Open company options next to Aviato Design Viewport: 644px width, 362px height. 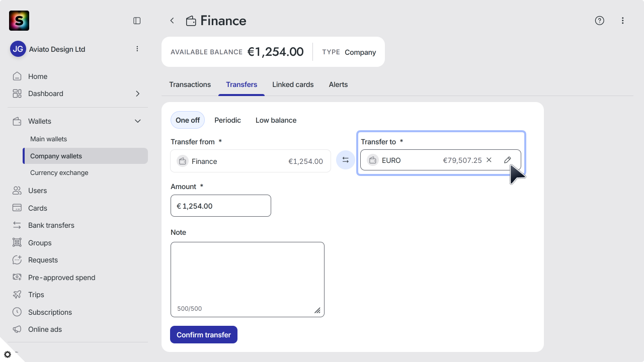click(137, 49)
